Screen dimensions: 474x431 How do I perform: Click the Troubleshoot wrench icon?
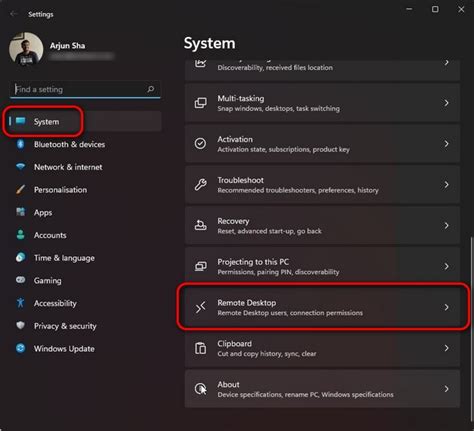[x=200, y=184]
